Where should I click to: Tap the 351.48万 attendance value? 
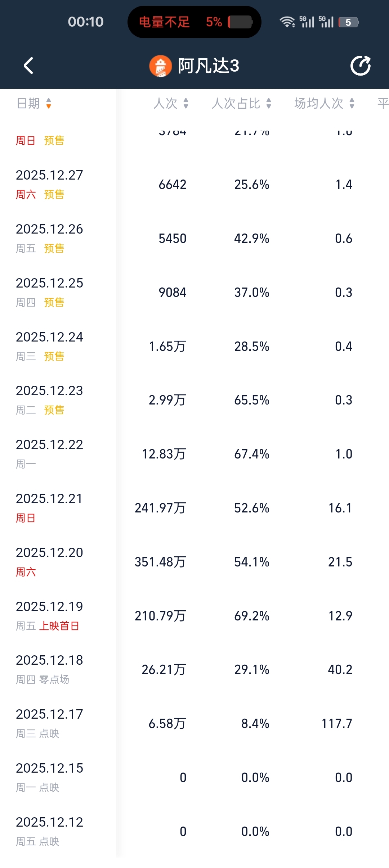[x=160, y=562]
